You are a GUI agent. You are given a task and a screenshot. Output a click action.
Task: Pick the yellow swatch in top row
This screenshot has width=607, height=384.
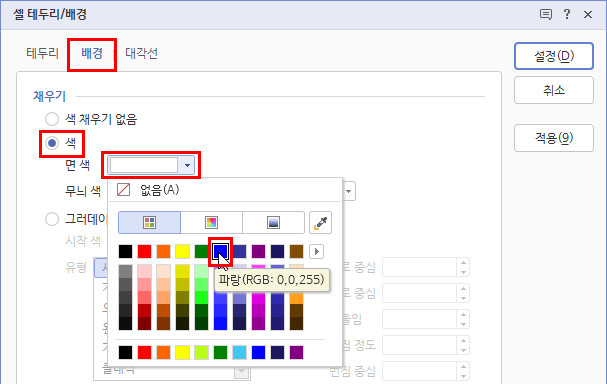pos(182,252)
